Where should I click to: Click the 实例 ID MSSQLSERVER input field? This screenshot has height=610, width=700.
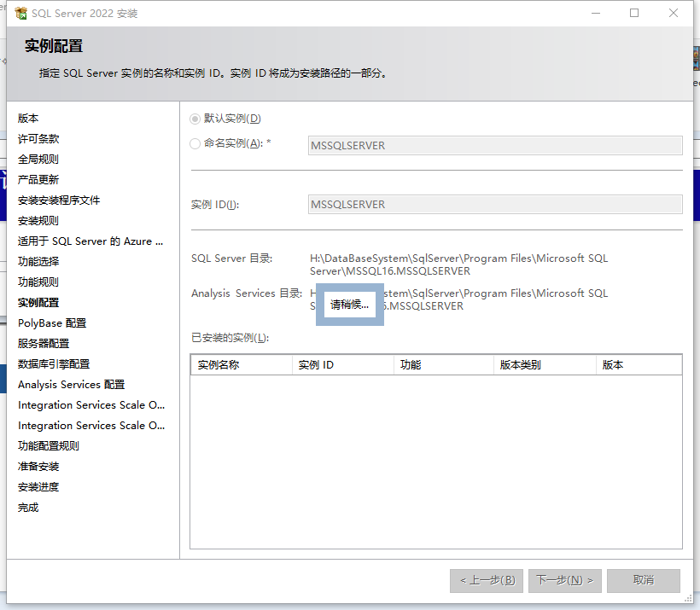pyautogui.click(x=495, y=205)
